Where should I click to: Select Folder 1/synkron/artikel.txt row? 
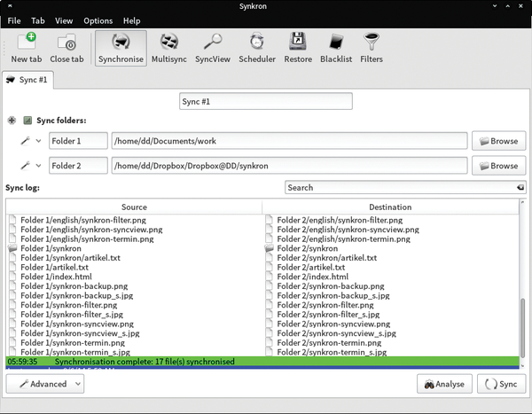pyautogui.click(x=134, y=258)
